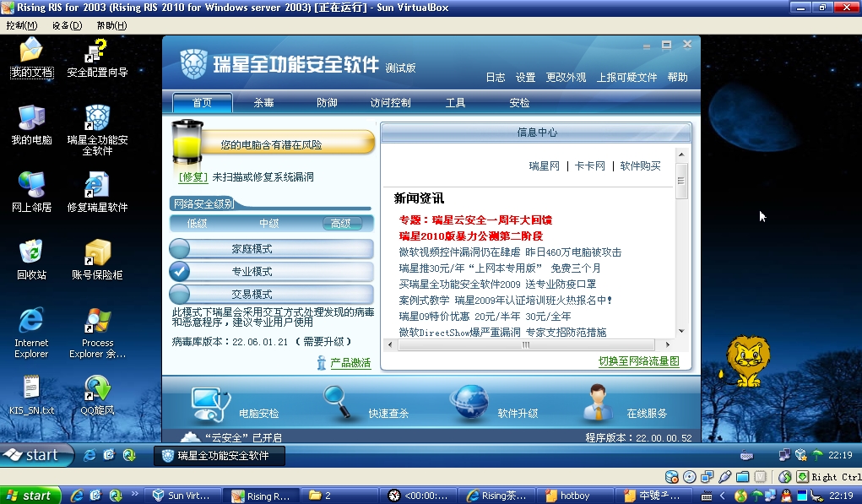Click guest Windows start button
This screenshot has height=504, width=862.
tap(36, 455)
